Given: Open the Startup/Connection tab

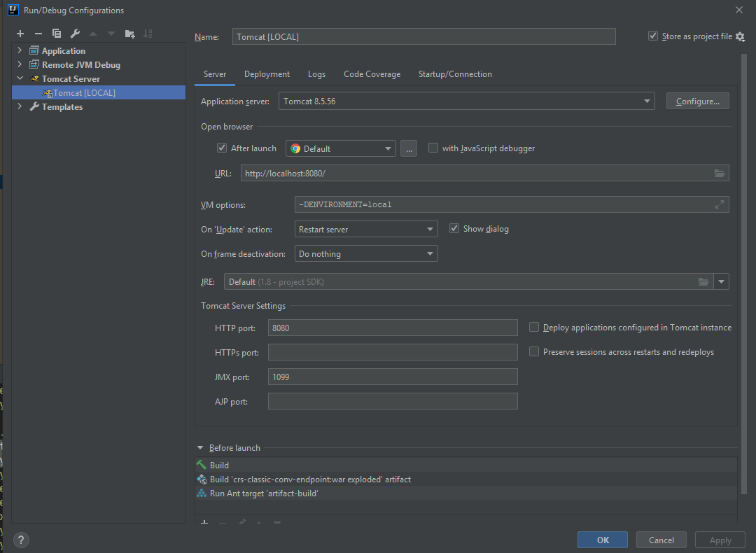Looking at the screenshot, I should click(x=455, y=73).
